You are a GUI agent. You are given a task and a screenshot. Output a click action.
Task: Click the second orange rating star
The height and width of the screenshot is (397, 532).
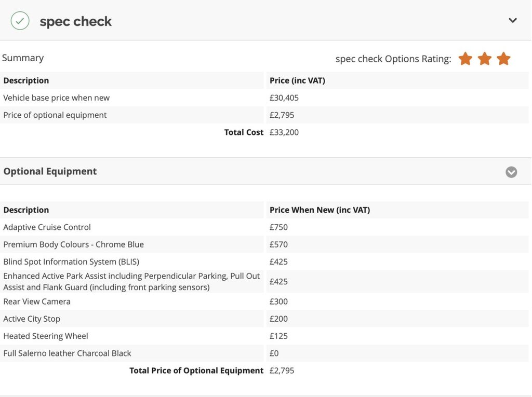pos(484,59)
